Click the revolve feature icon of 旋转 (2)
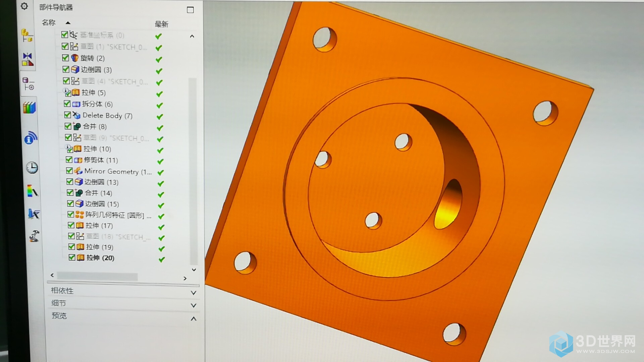Viewport: 644px width, 362px height. click(x=74, y=58)
